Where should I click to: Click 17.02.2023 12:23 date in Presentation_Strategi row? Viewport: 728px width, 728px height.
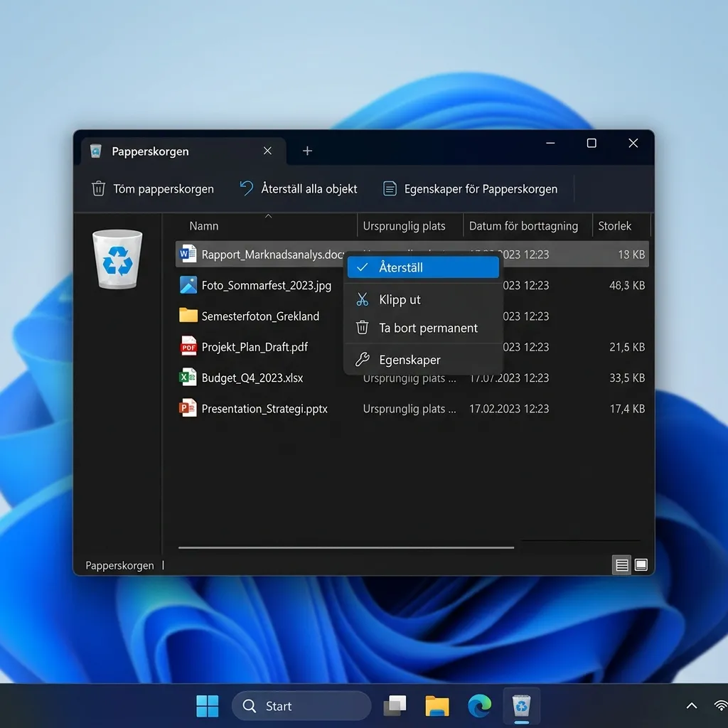(509, 409)
